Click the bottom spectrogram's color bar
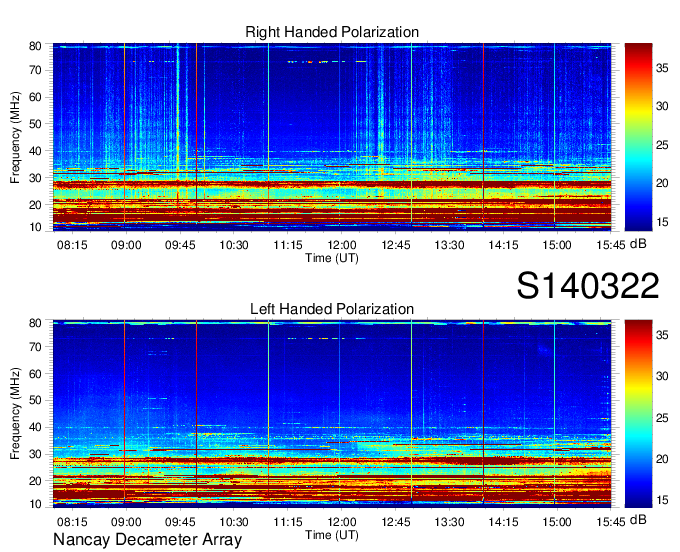 [x=638, y=414]
